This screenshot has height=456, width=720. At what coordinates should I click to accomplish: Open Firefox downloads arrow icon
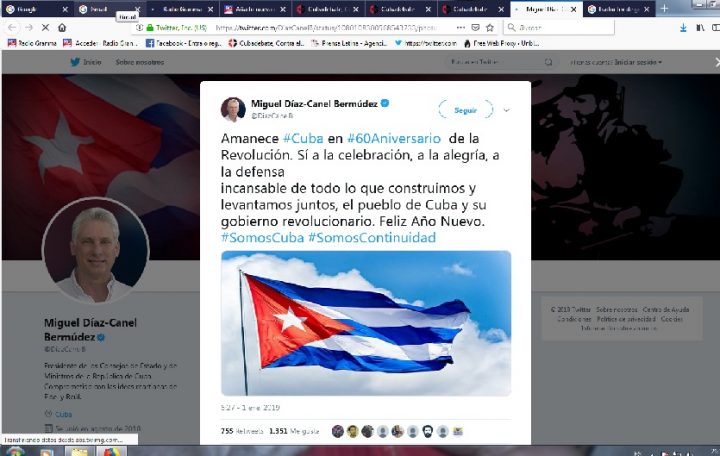pyautogui.click(x=683, y=28)
